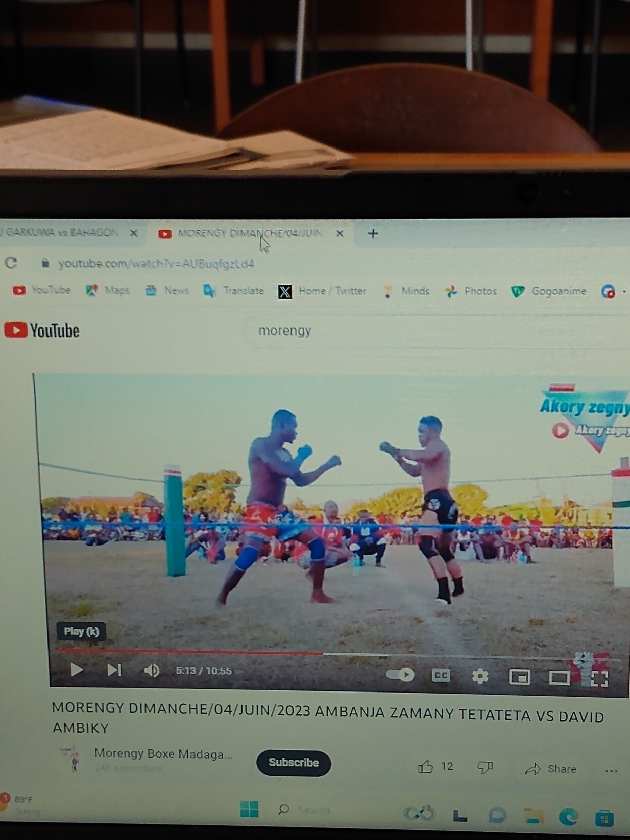Open the Windows Start menu
The image size is (630, 840).
(249, 809)
